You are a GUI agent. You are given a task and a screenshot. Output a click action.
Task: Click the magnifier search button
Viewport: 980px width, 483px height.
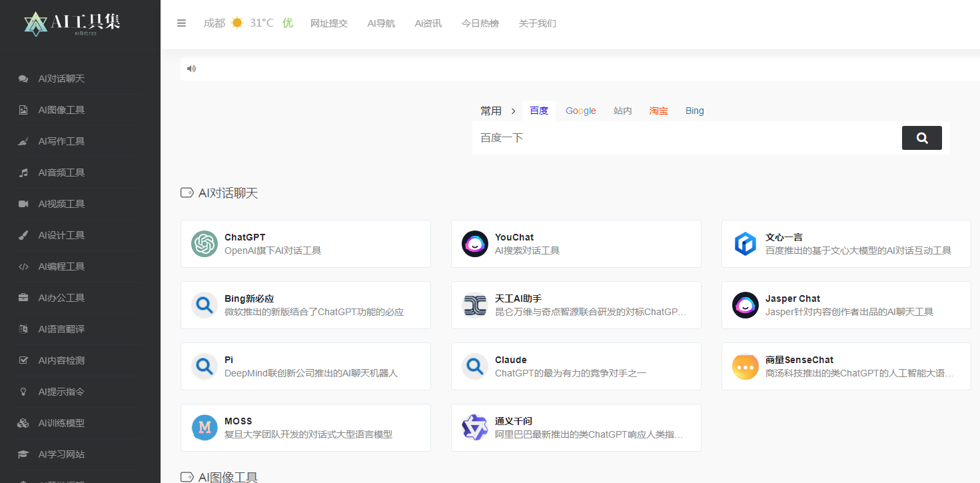[x=921, y=138]
